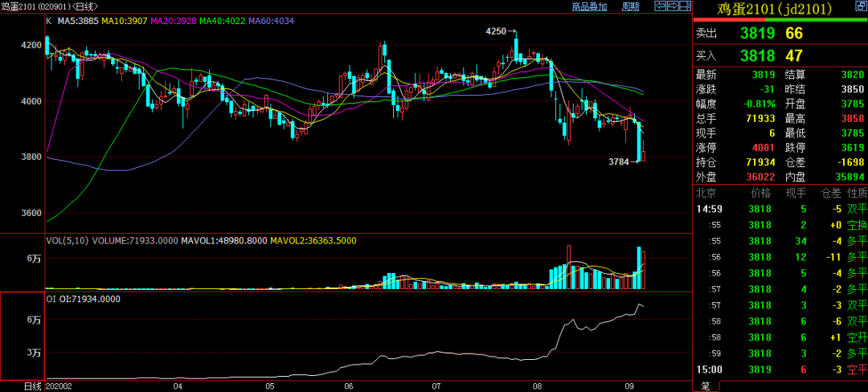This screenshot has height=392, width=868.
Task: Click the 涨停 value 4081
Action: [x=765, y=147]
